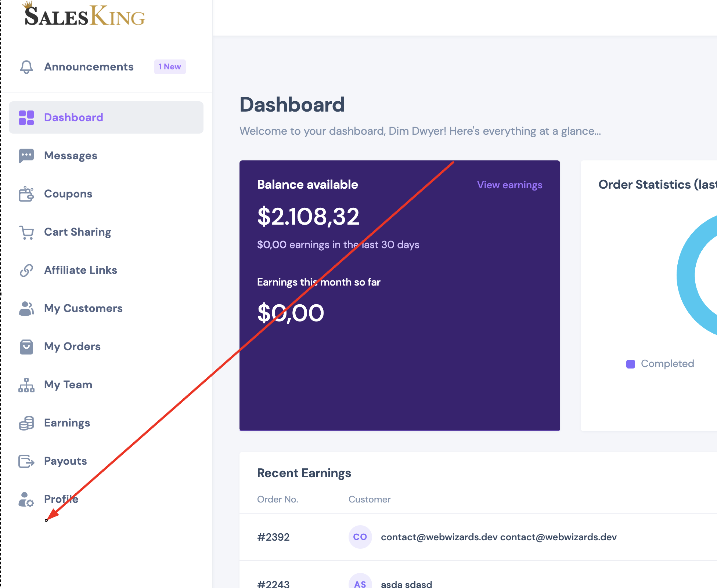
Task: Click the My Team hierarchy icon
Action: point(26,385)
